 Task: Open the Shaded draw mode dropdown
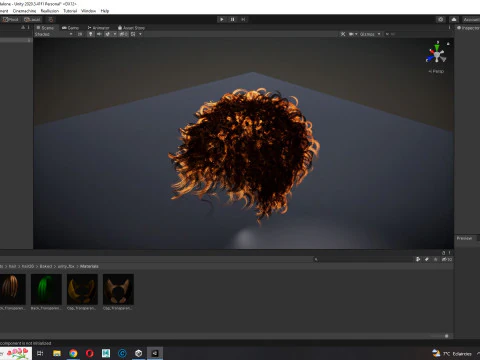[x=54, y=34]
